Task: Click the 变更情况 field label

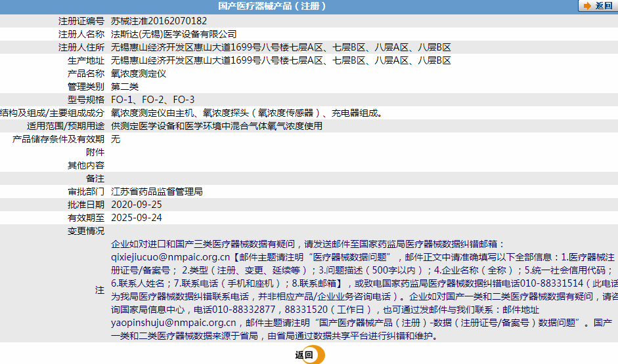Action: (x=86, y=231)
